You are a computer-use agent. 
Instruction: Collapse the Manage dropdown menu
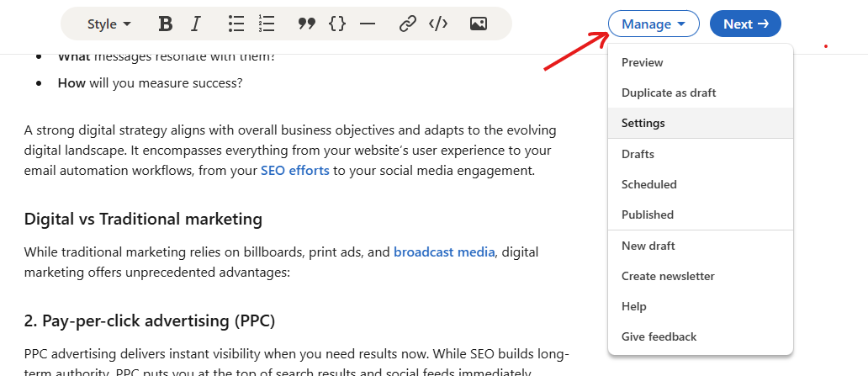coord(654,24)
